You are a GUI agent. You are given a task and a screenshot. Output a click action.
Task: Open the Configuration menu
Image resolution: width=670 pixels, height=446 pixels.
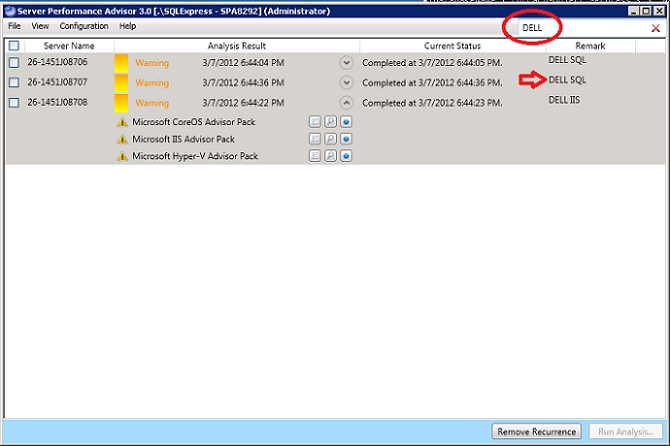click(x=84, y=26)
